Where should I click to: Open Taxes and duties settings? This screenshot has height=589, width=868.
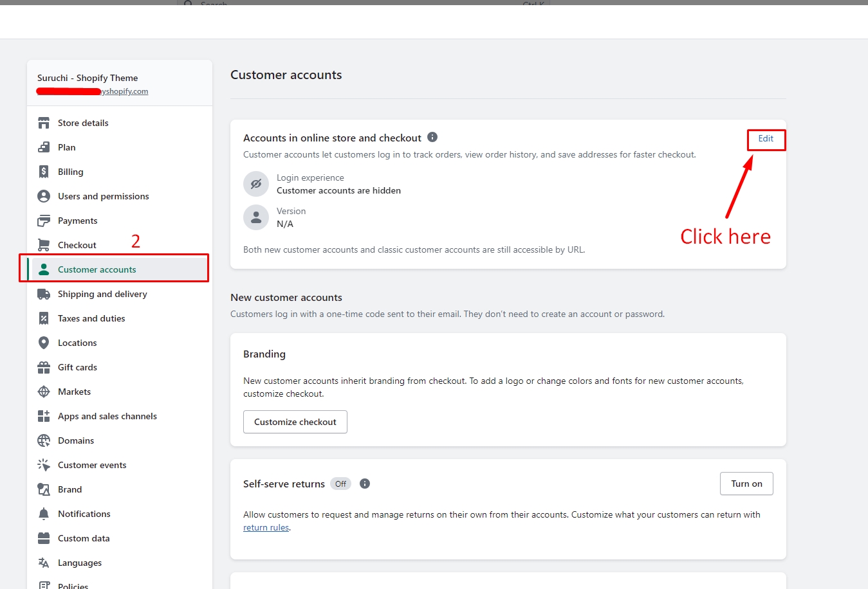tap(91, 318)
